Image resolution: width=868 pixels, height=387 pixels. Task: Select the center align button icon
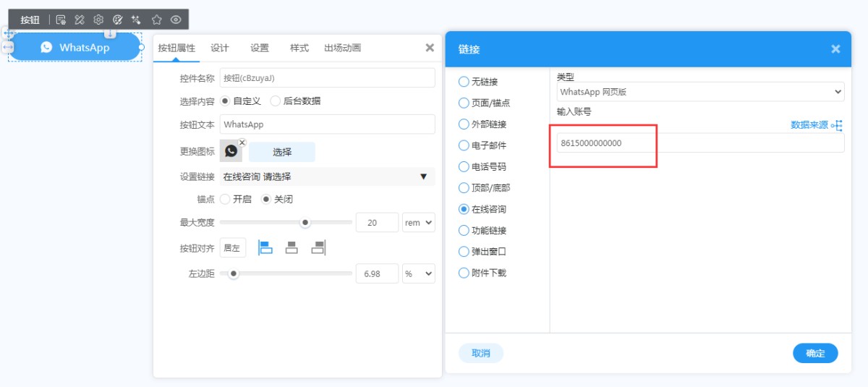(x=292, y=248)
